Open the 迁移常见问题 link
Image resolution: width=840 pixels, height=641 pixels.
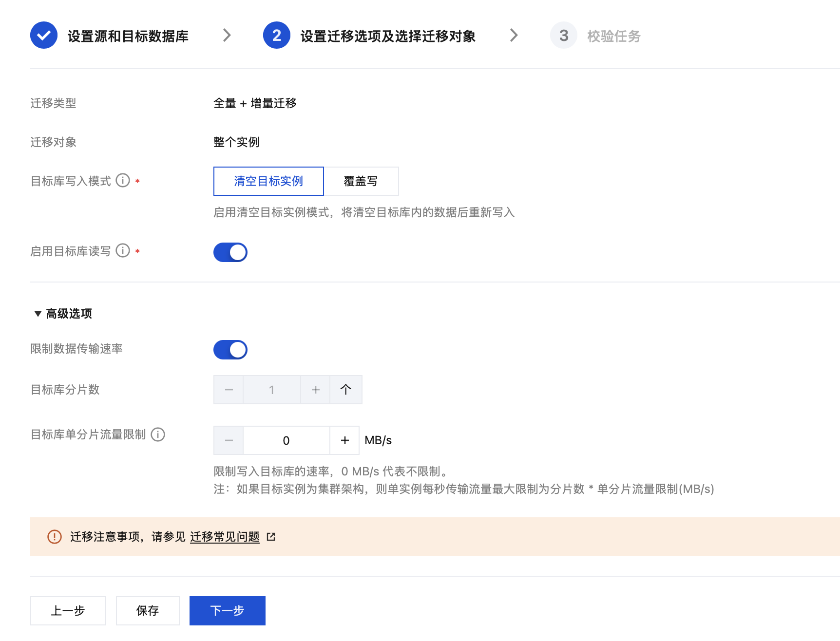point(225,537)
